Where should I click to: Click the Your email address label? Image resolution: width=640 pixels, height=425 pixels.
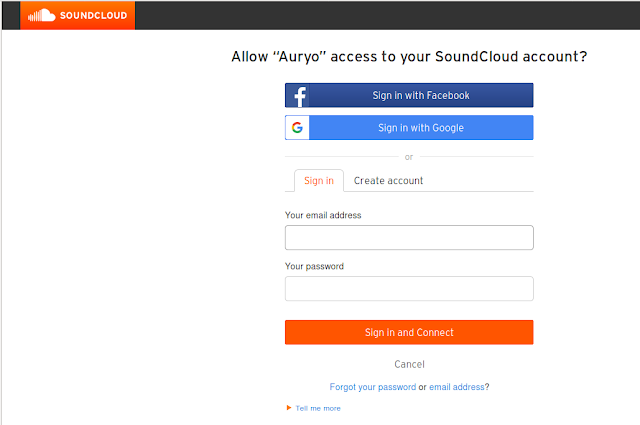click(x=323, y=215)
